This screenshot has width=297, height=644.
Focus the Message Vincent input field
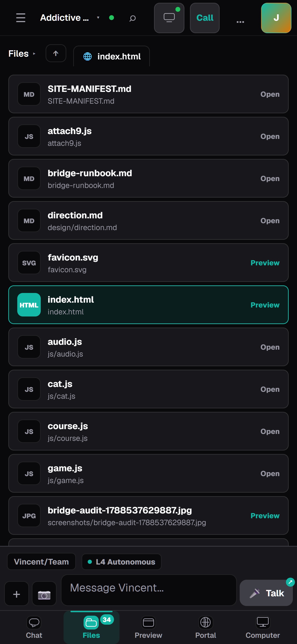click(149, 590)
